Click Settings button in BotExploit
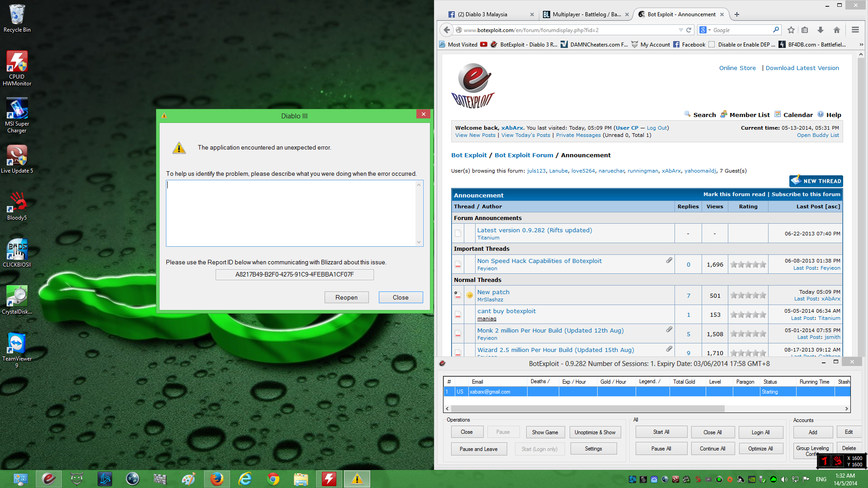868x488 pixels. click(x=593, y=449)
